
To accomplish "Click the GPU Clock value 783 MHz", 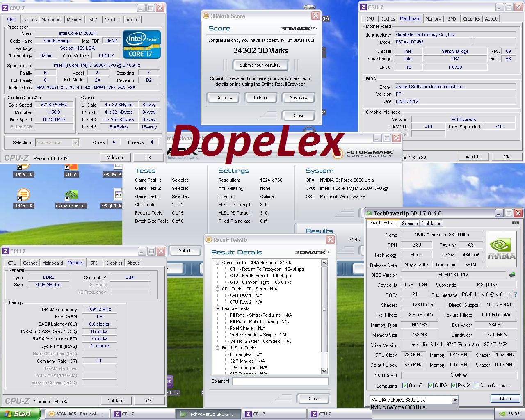I will tap(413, 355).
